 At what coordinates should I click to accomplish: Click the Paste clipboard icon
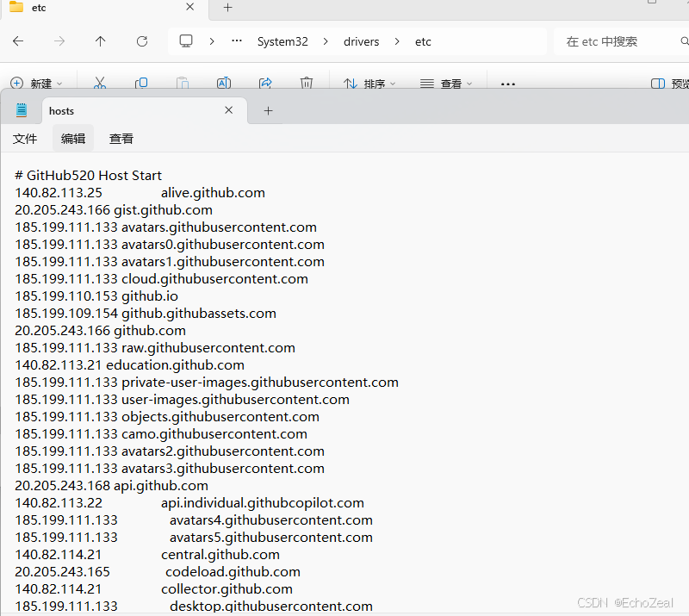click(x=183, y=83)
